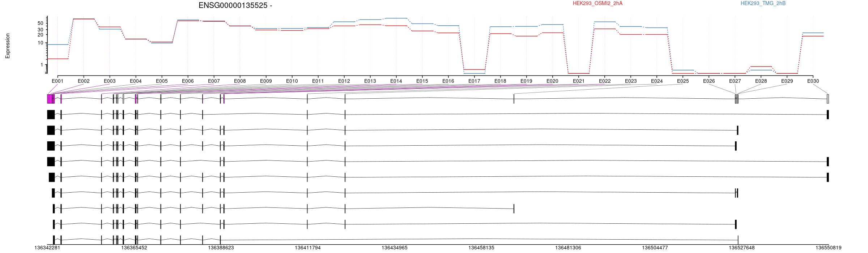Click y-axis tick value 30
Image resolution: width=868 pixels, height=253 pixels.
tap(41, 30)
